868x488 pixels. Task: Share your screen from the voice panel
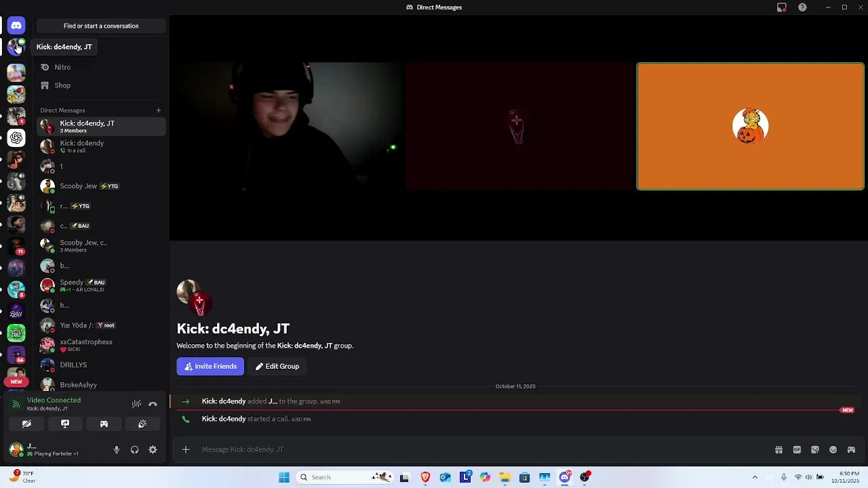[x=65, y=424]
